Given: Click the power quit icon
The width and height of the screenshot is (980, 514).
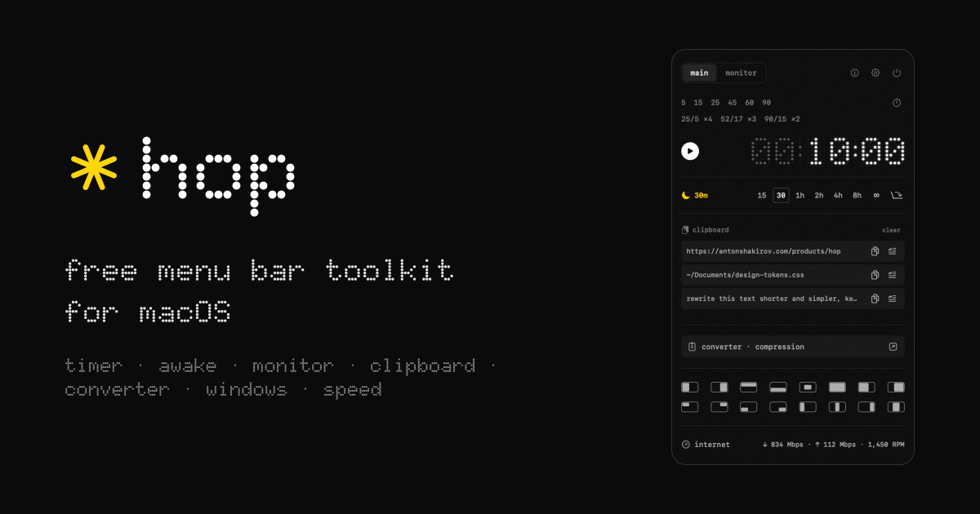Looking at the screenshot, I should 897,73.
